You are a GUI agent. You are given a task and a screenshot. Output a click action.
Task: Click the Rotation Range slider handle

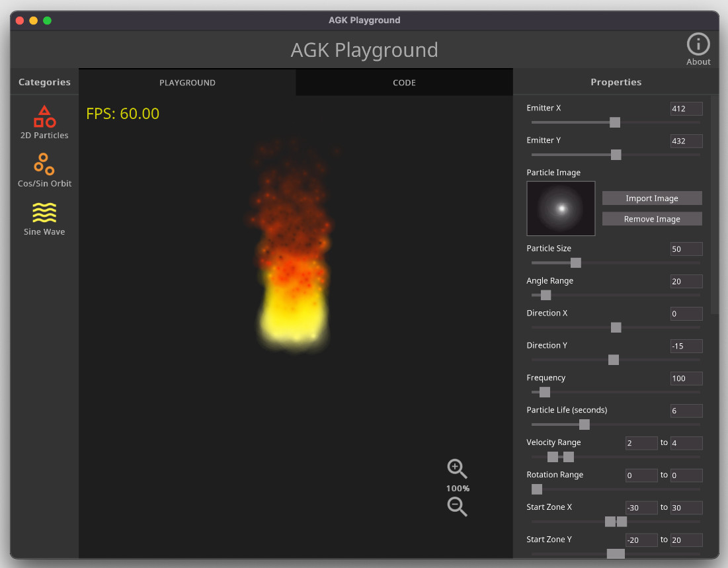[536, 489]
